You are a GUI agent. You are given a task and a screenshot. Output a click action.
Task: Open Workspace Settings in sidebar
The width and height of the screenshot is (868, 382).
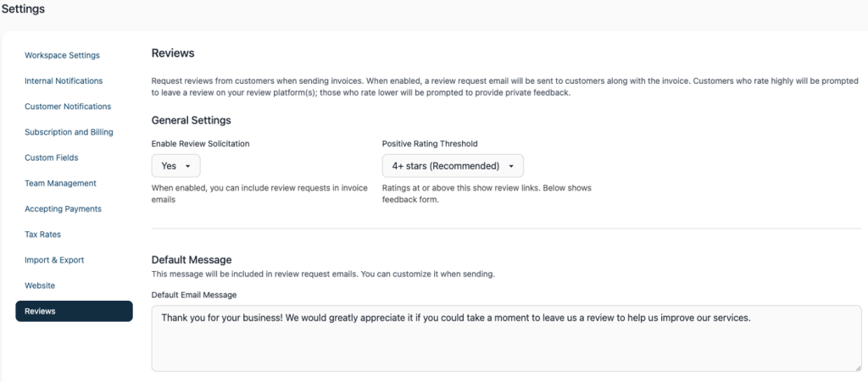(x=62, y=55)
